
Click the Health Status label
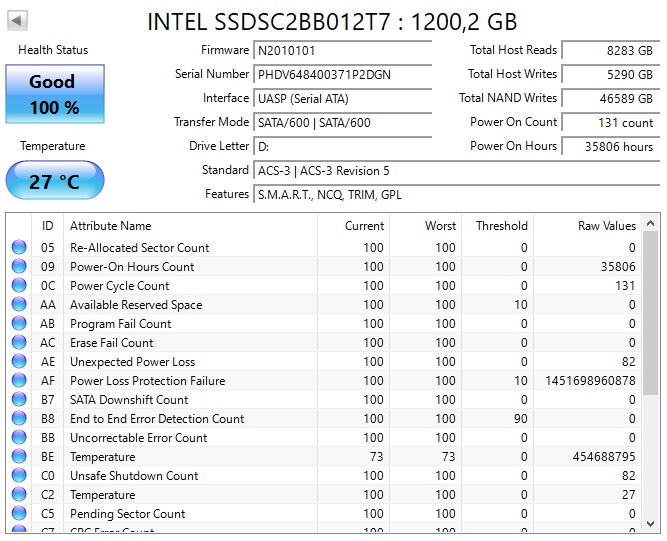[x=53, y=50]
